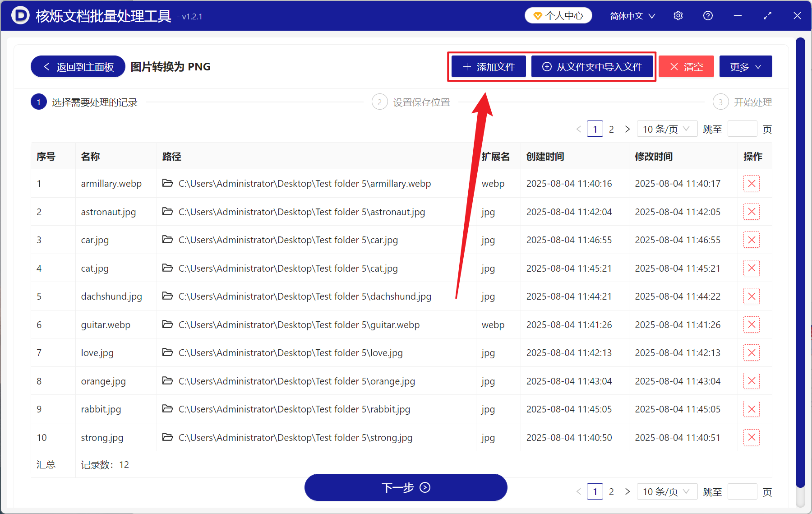Image resolution: width=812 pixels, height=514 pixels.
Task: Open the settings gear icon
Action: point(678,15)
